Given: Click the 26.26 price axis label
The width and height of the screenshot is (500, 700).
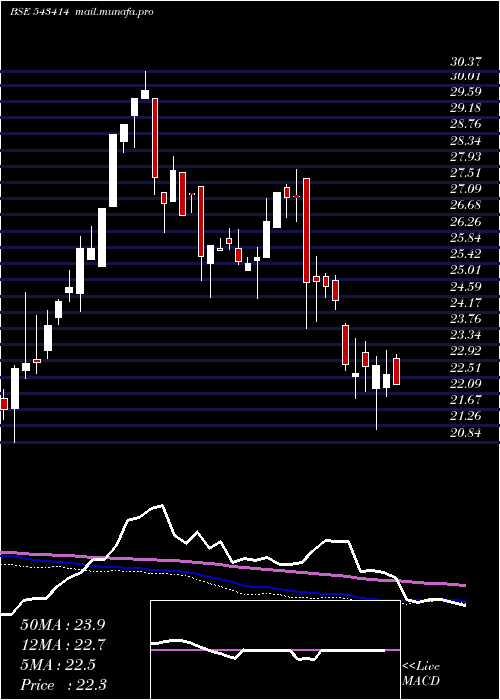Looking at the screenshot, I should 465,221.
